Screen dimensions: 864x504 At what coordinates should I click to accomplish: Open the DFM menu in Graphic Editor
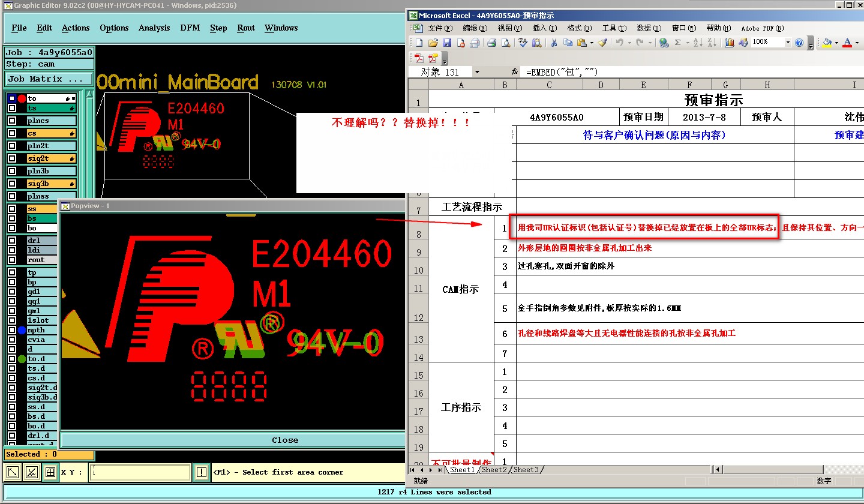190,28
